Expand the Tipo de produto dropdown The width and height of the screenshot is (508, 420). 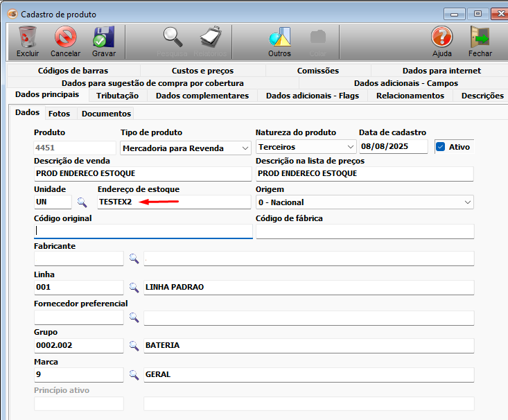[x=245, y=148]
